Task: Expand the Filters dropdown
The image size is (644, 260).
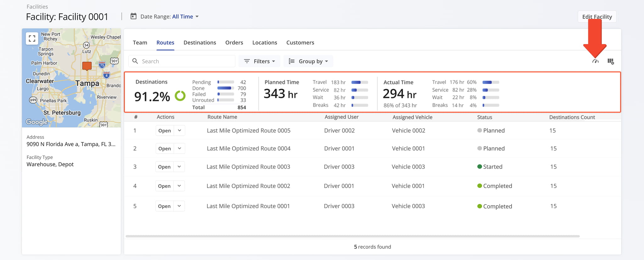Action: click(x=260, y=61)
